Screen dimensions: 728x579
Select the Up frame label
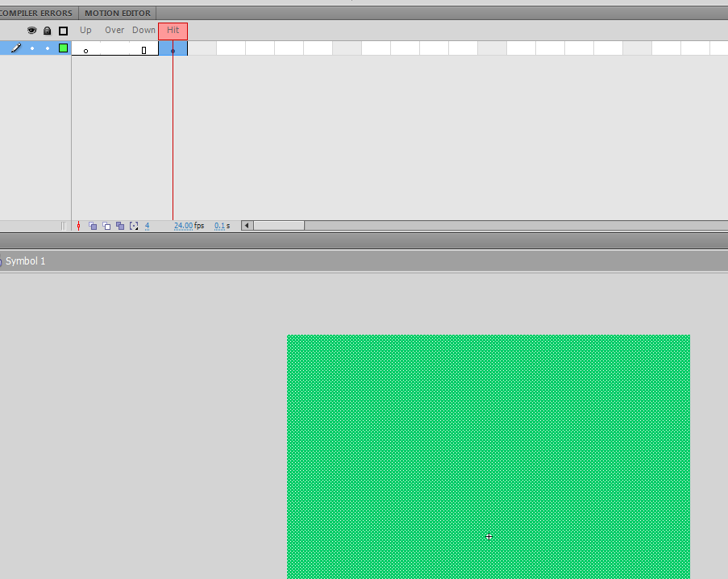click(x=85, y=30)
